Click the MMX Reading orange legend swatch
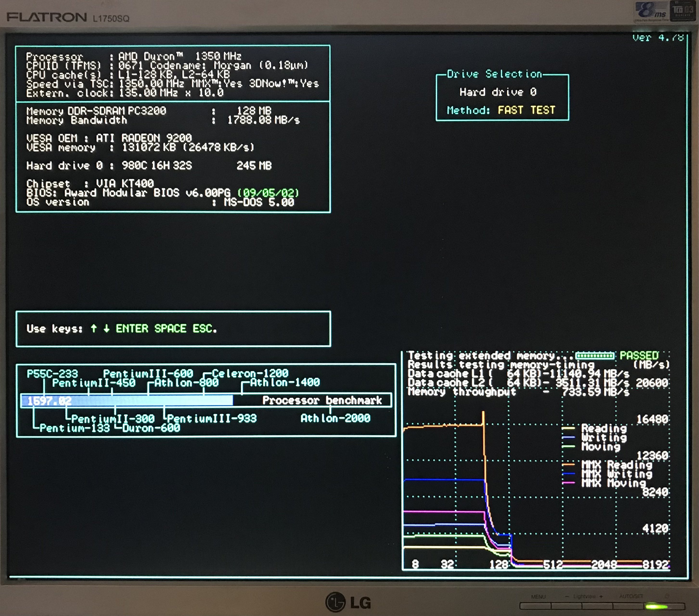 (568, 464)
